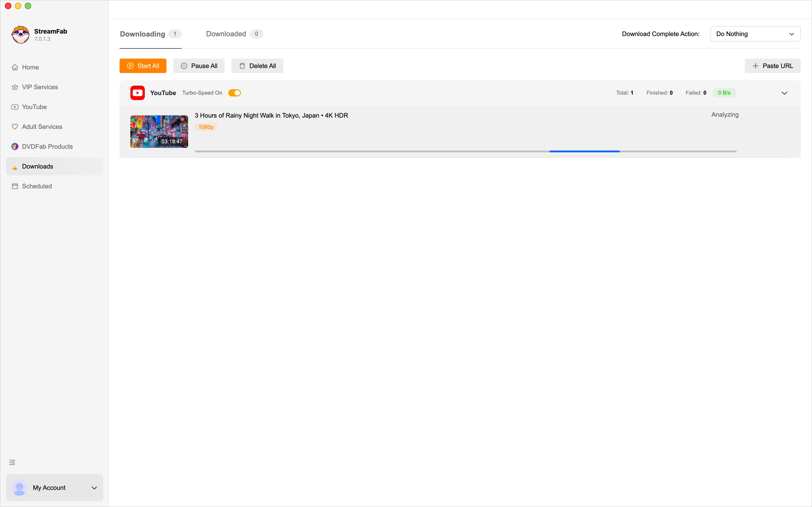Switch to the Downloaded tab
This screenshot has height=507, width=812.
(x=226, y=34)
